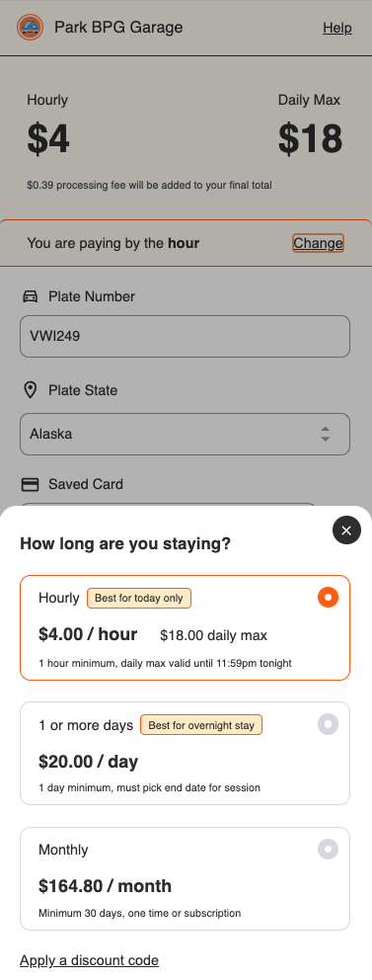Click the Park BPG Garage title
Image resolution: width=372 pixels, height=980 pixels.
[118, 28]
